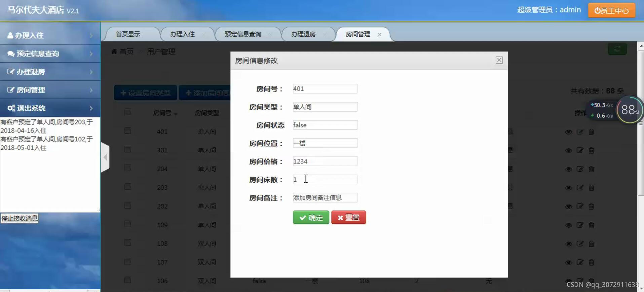Click the 房间备注 input field

(x=325, y=198)
